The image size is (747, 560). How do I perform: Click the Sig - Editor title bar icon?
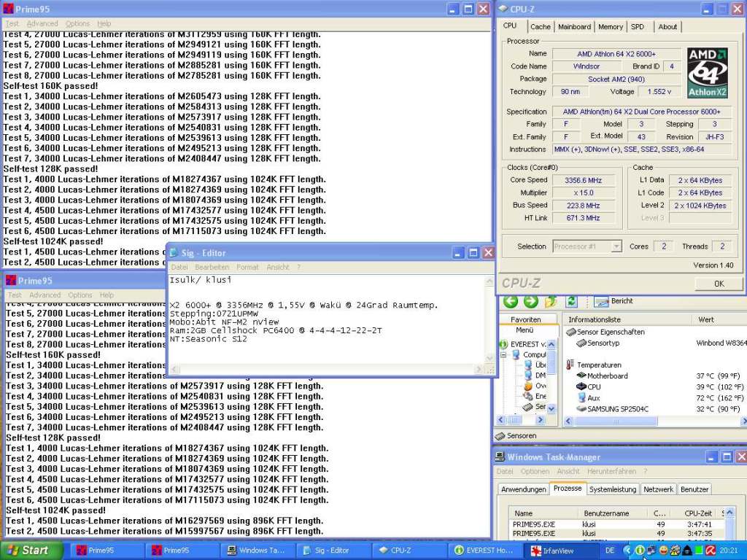coord(174,253)
